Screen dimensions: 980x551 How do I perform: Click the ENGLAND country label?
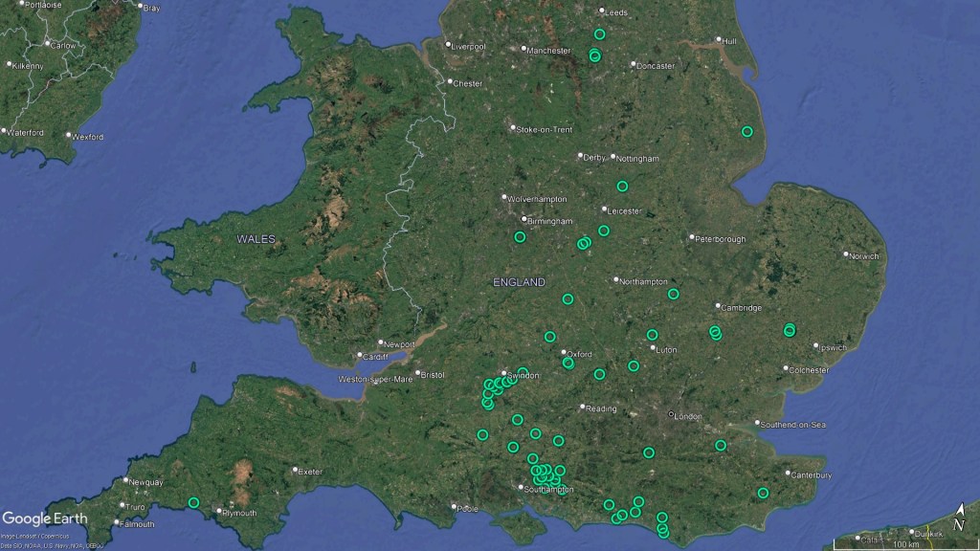pos(519,282)
